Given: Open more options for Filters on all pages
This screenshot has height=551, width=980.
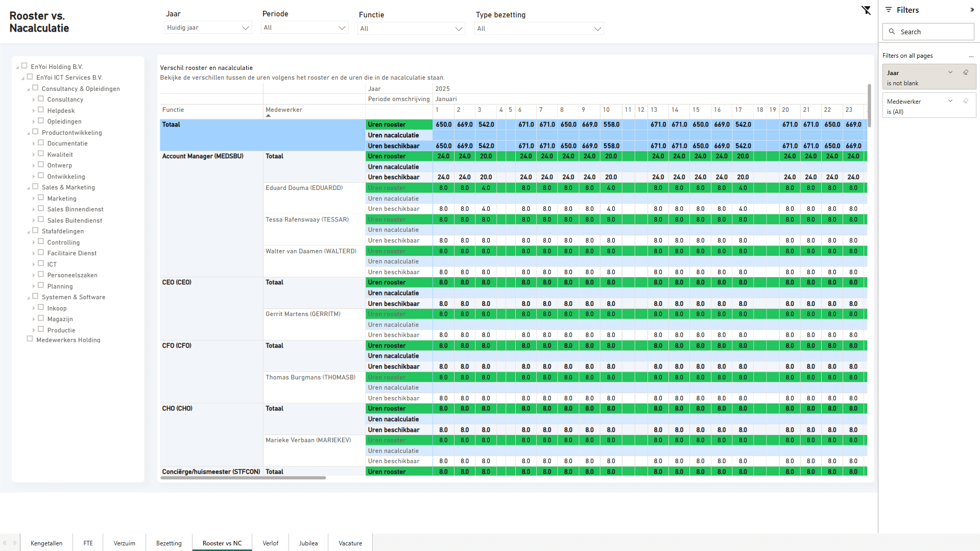Looking at the screenshot, I should 971,56.
